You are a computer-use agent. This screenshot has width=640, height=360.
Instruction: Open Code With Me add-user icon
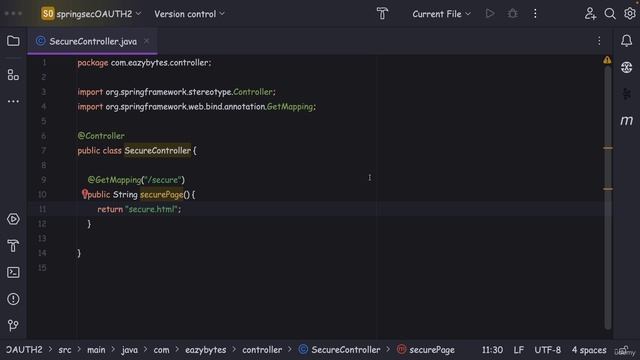coord(590,14)
